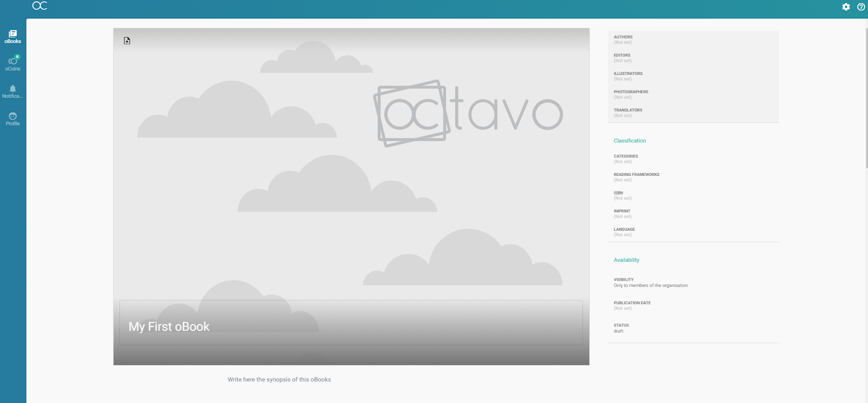Viewport: 868px width, 403px height.
Task: Edit the My First oBook title field
Action: click(x=351, y=323)
